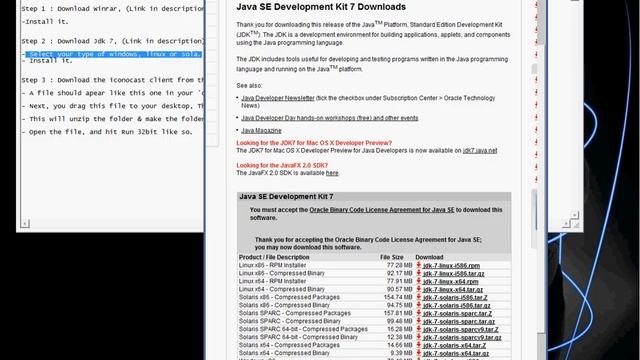Visit the jdk7.java.net link
The height and width of the screenshot is (360, 640).
point(480,151)
